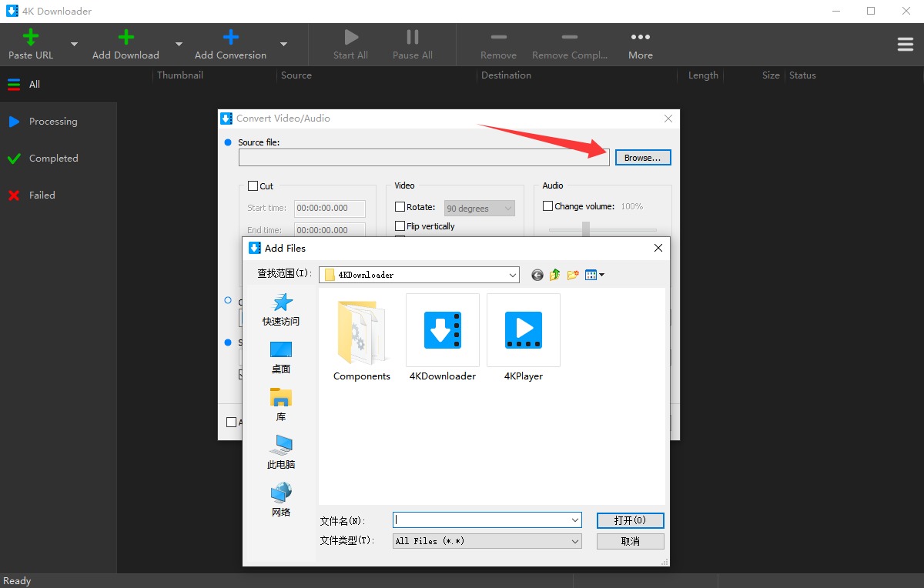This screenshot has width=924, height=588.
Task: Enable the Change volume checkbox
Action: (x=547, y=206)
